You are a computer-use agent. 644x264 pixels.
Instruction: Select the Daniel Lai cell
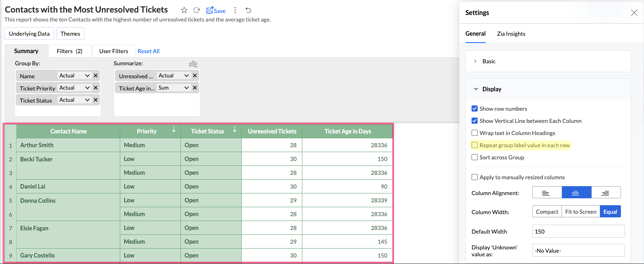click(68, 187)
